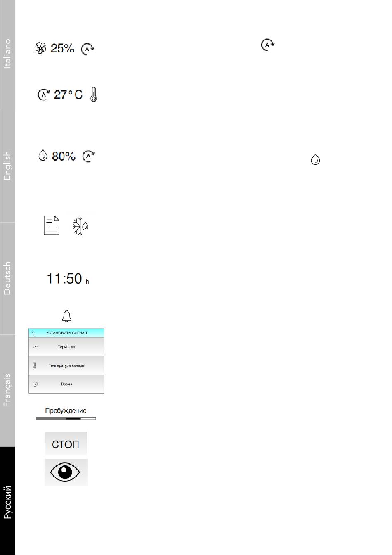Switch to the English language tab

pos(7,166)
